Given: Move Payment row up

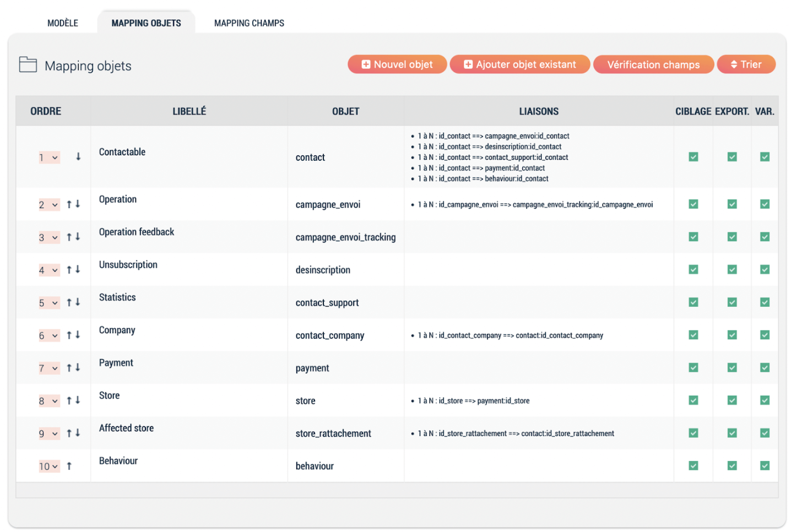Looking at the screenshot, I should (69, 368).
